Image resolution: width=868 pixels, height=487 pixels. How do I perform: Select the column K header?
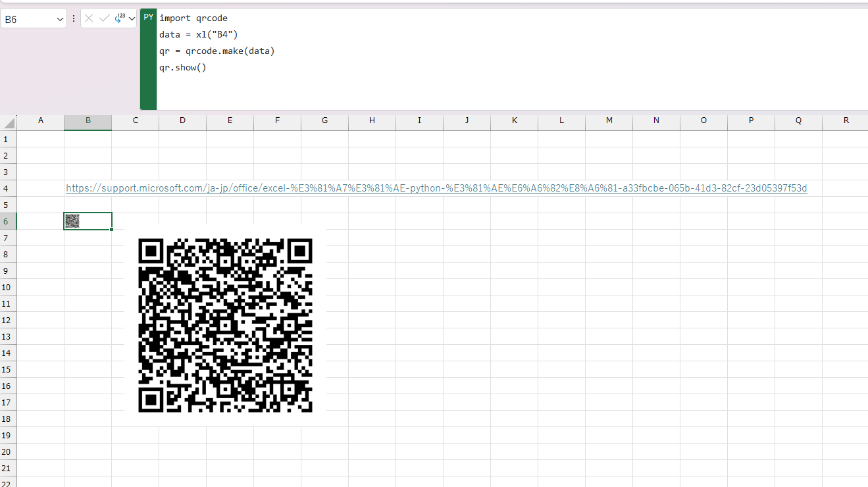coord(514,121)
